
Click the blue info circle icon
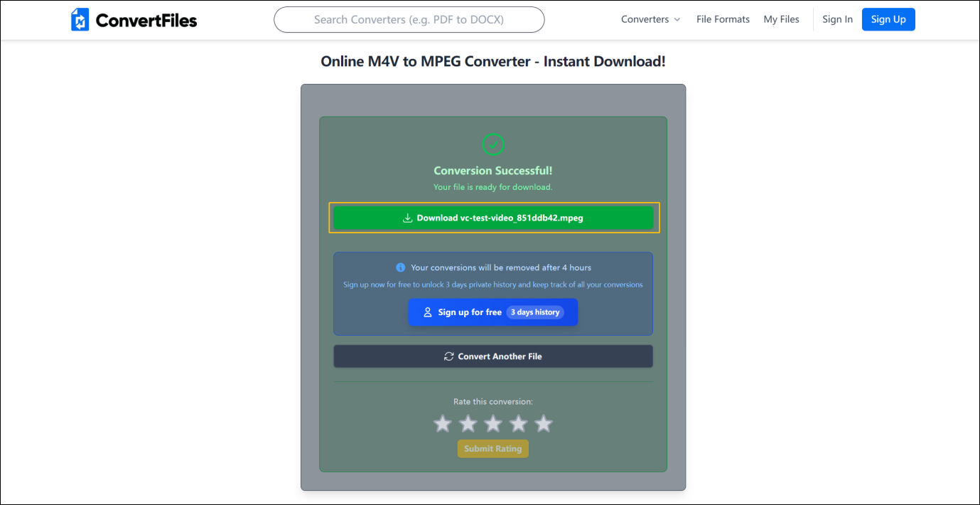coord(400,267)
